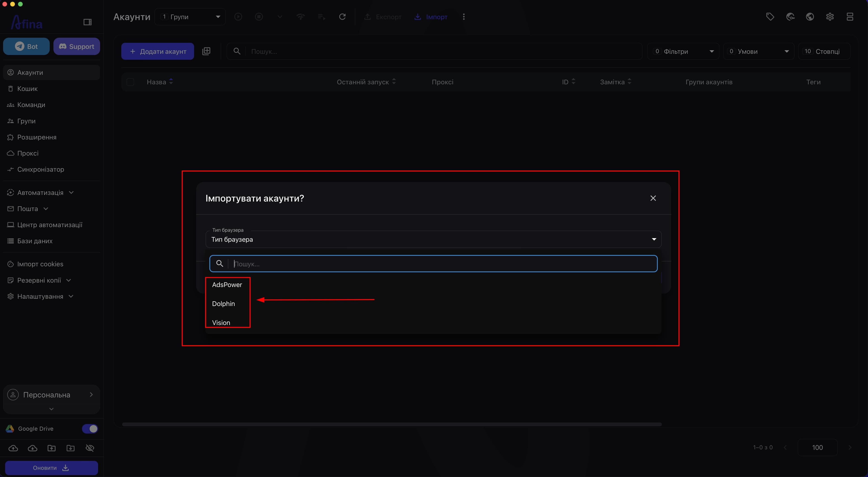868x477 pixels.
Task: Open Синхронізатор in the sidebar
Action: click(52, 169)
